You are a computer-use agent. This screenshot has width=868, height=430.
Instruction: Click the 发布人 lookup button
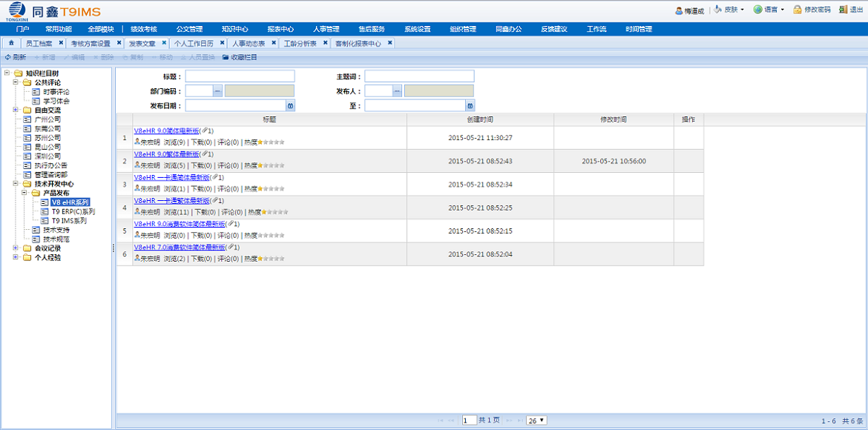(x=397, y=91)
